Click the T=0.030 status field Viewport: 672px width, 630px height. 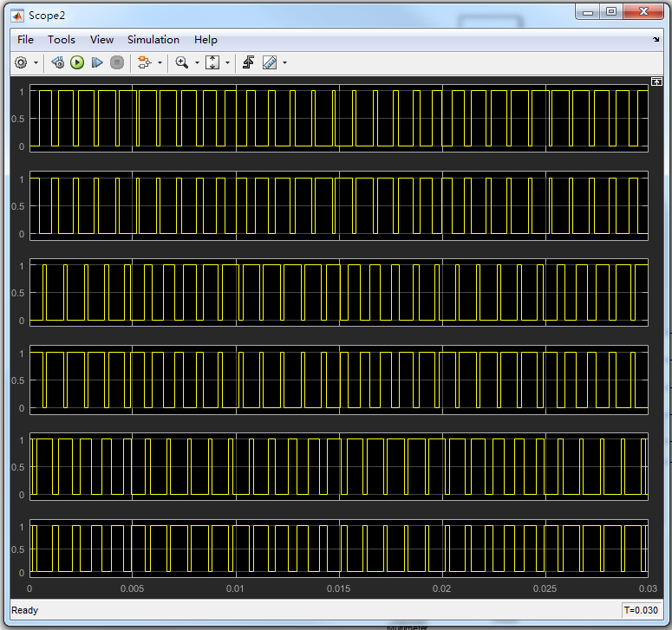tap(641, 610)
